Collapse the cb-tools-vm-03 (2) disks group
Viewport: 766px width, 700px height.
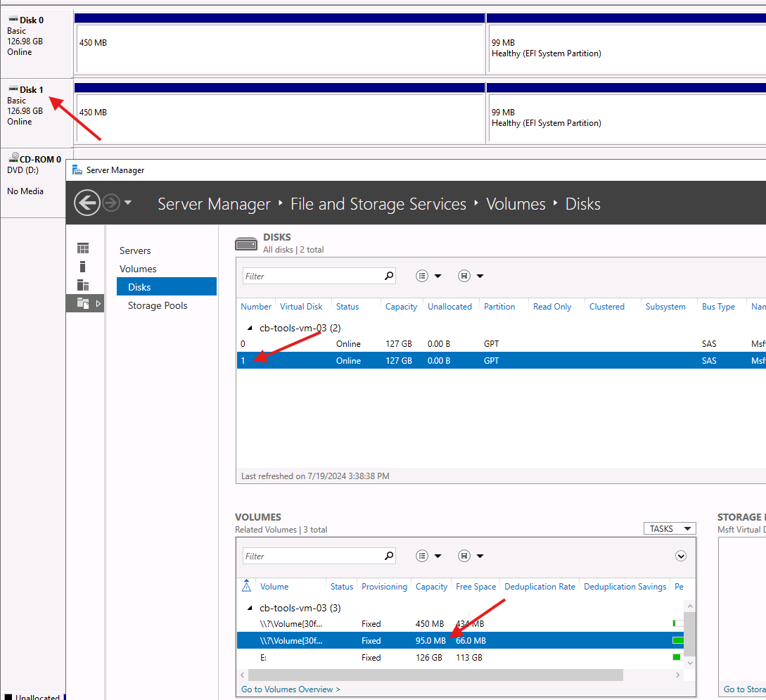249,329
